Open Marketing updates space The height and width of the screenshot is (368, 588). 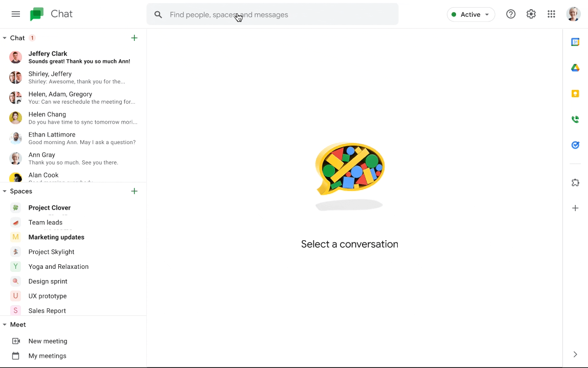click(x=73, y=237)
